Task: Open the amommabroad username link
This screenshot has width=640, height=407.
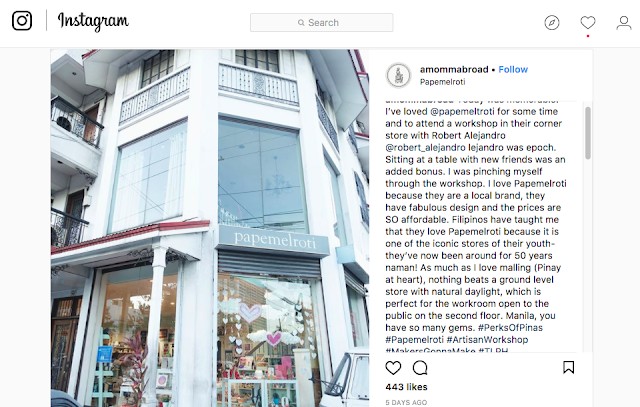Action: click(x=454, y=69)
